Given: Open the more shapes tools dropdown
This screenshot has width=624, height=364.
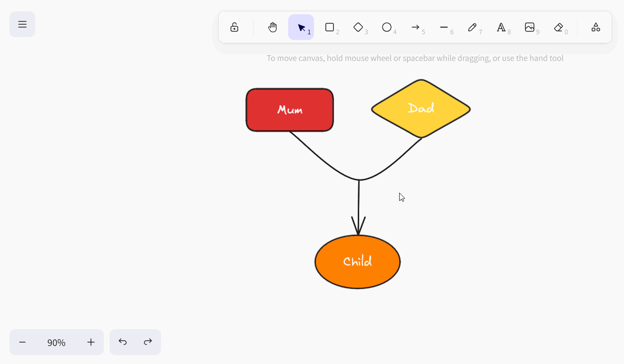Looking at the screenshot, I should [595, 27].
